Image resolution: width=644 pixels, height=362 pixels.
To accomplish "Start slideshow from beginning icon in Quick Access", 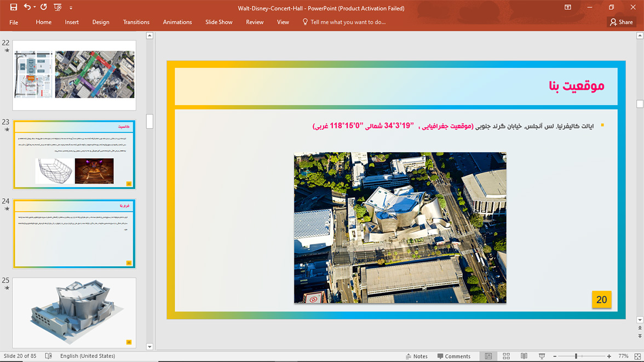I will [58, 7].
